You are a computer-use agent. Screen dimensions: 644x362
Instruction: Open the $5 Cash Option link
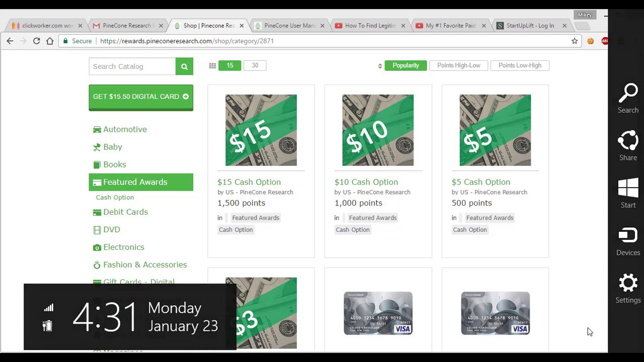click(x=481, y=182)
